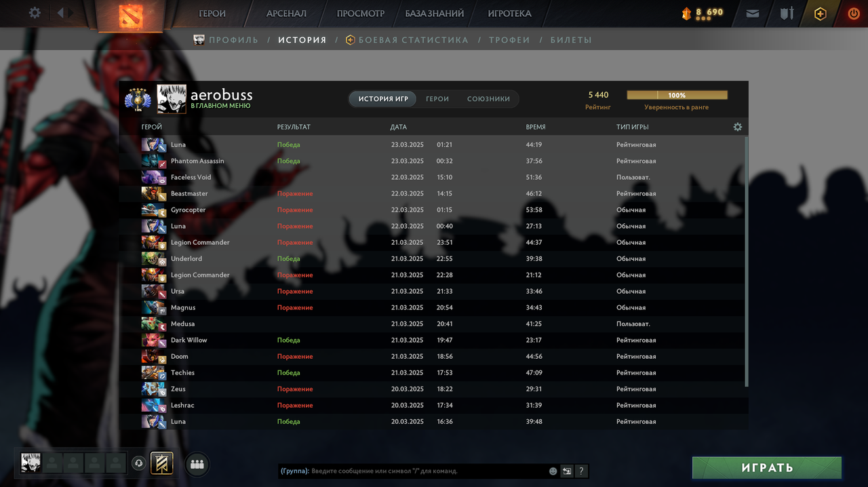Click the highlighted party banner icon
868x487 pixels.
pos(161,463)
